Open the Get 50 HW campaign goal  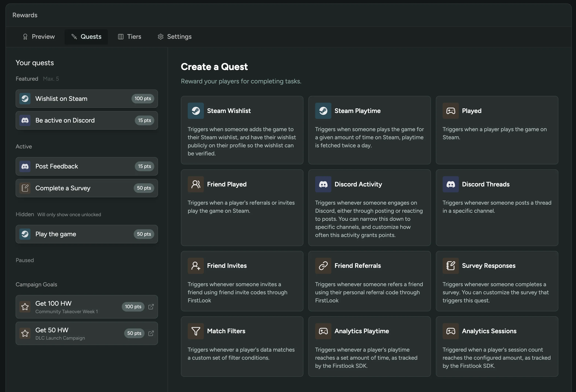(87, 333)
